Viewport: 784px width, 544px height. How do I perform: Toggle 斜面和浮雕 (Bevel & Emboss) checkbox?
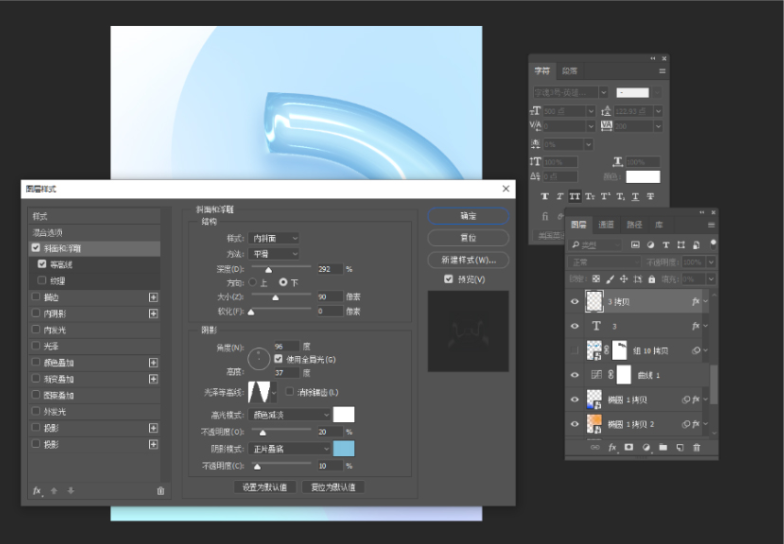[x=36, y=248]
